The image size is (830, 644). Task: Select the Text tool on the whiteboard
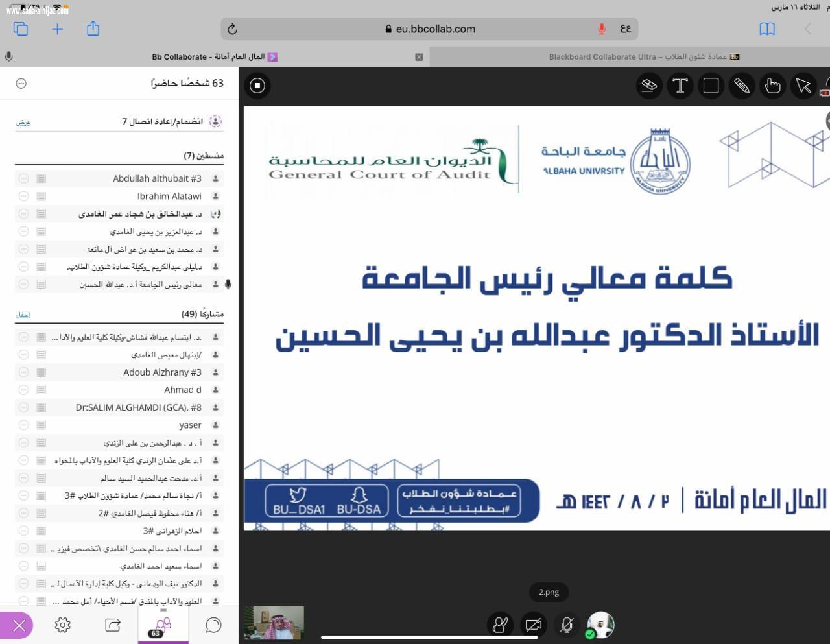coord(680,85)
